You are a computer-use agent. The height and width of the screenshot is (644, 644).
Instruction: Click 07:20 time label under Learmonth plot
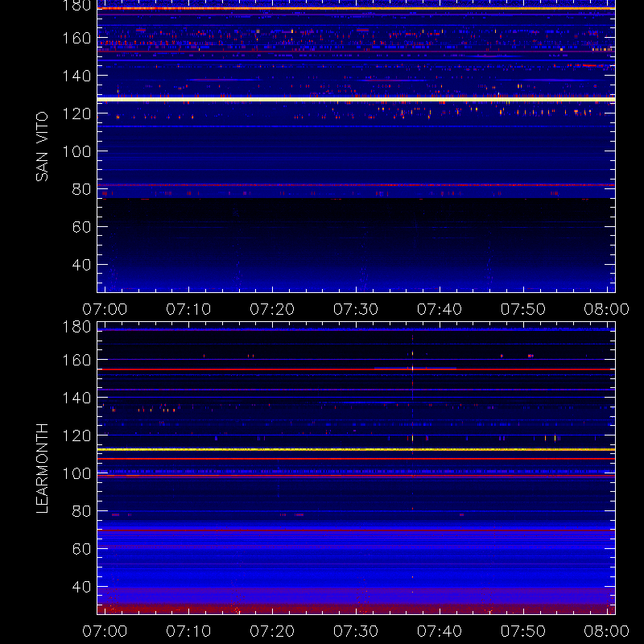coord(272,631)
